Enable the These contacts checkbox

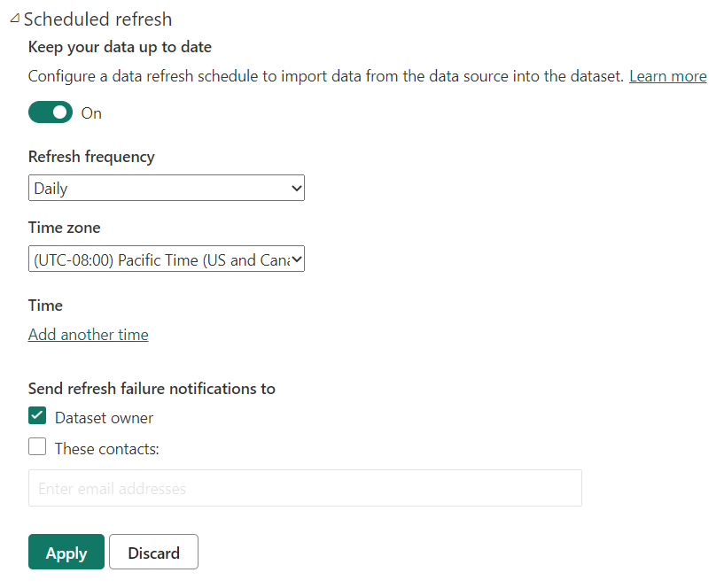pyautogui.click(x=37, y=447)
